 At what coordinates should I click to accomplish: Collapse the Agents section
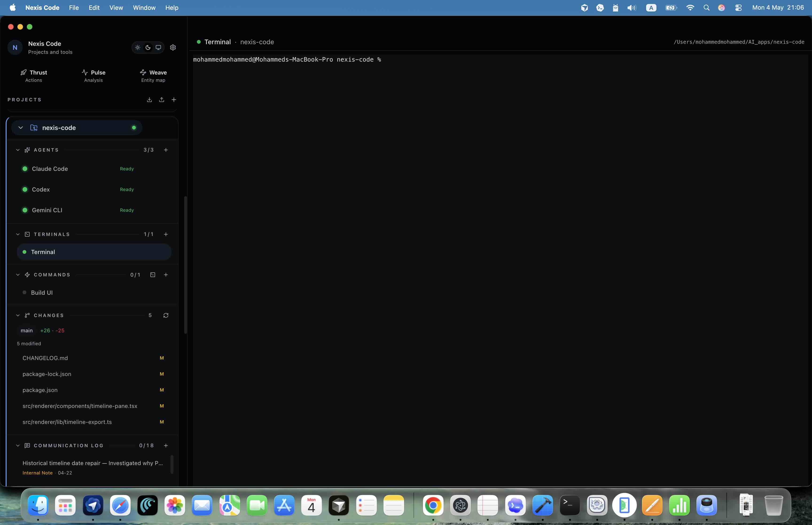(x=18, y=150)
